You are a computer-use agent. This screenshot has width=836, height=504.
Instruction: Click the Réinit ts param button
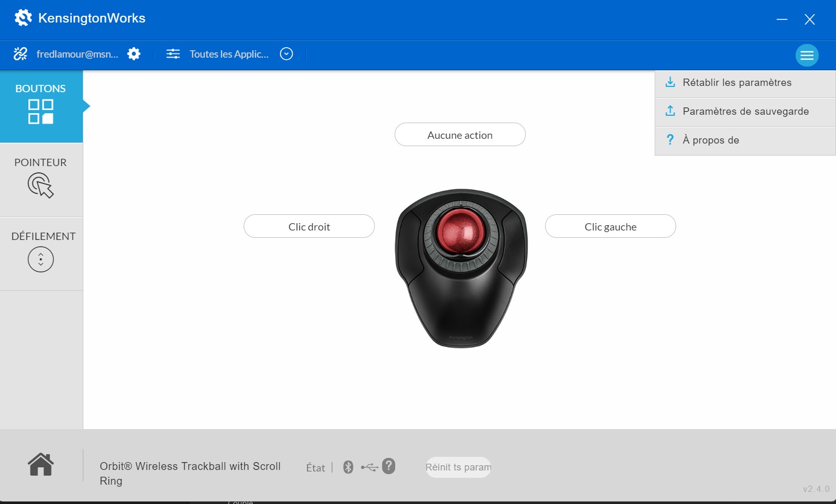click(x=458, y=467)
